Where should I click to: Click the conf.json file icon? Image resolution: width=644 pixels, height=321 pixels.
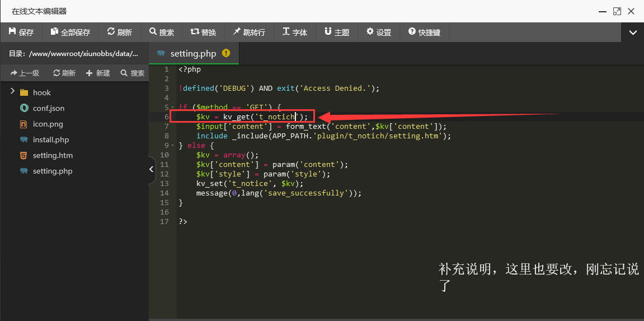[24, 108]
